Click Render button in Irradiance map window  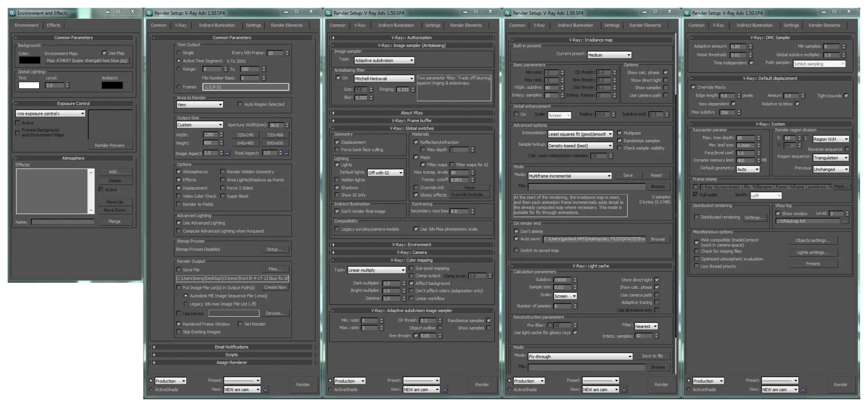(661, 384)
